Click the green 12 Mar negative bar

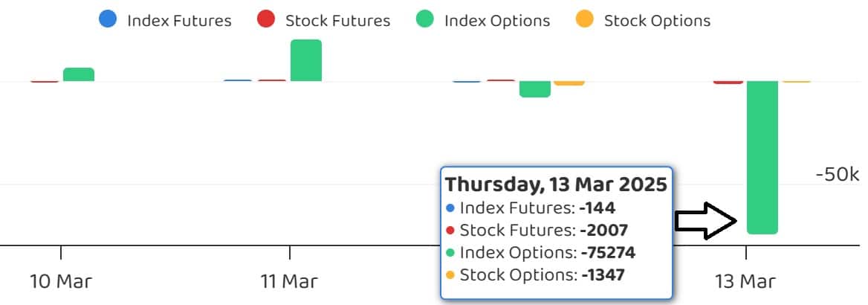pyautogui.click(x=534, y=89)
